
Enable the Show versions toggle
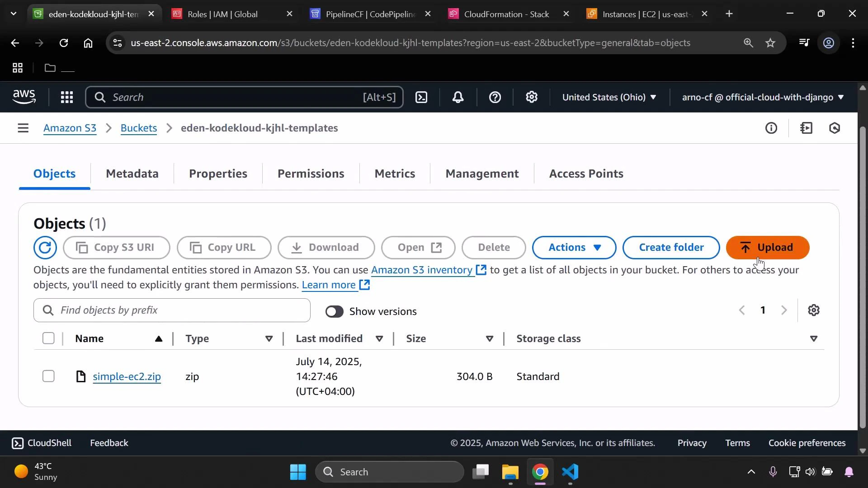(335, 311)
